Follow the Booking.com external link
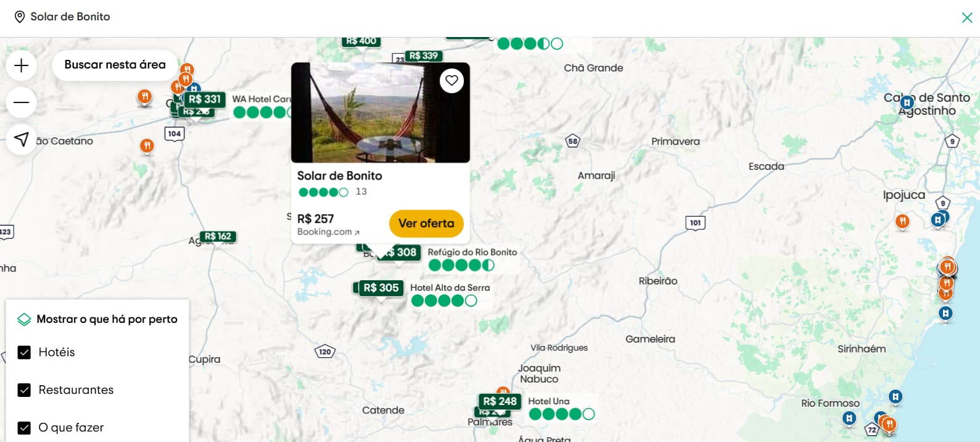The image size is (980, 442). click(x=328, y=232)
